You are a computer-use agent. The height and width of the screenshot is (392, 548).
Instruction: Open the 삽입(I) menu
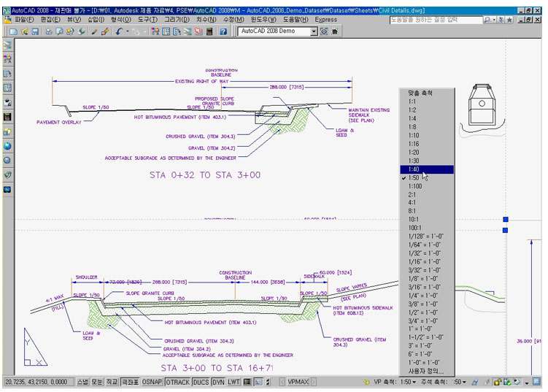[96, 20]
